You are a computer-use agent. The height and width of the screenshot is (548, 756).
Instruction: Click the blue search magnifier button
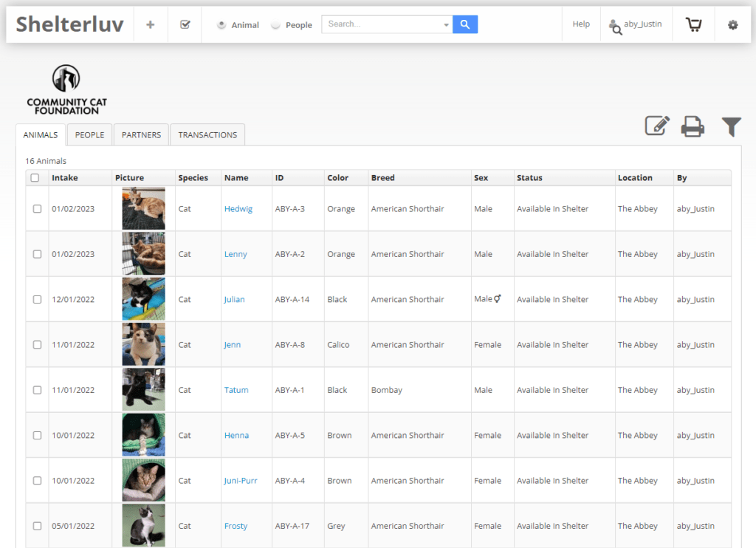point(465,24)
